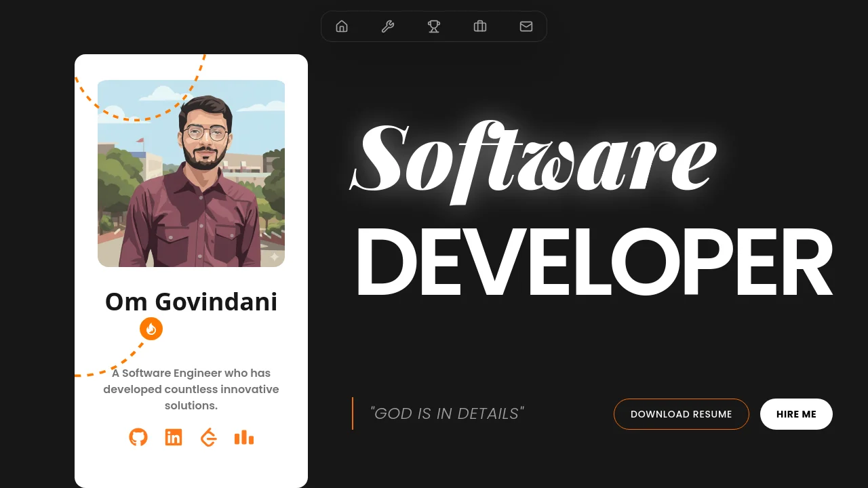Screen dimensions: 868x488
Task: Open the GitHub profile icon
Action: coord(138,437)
